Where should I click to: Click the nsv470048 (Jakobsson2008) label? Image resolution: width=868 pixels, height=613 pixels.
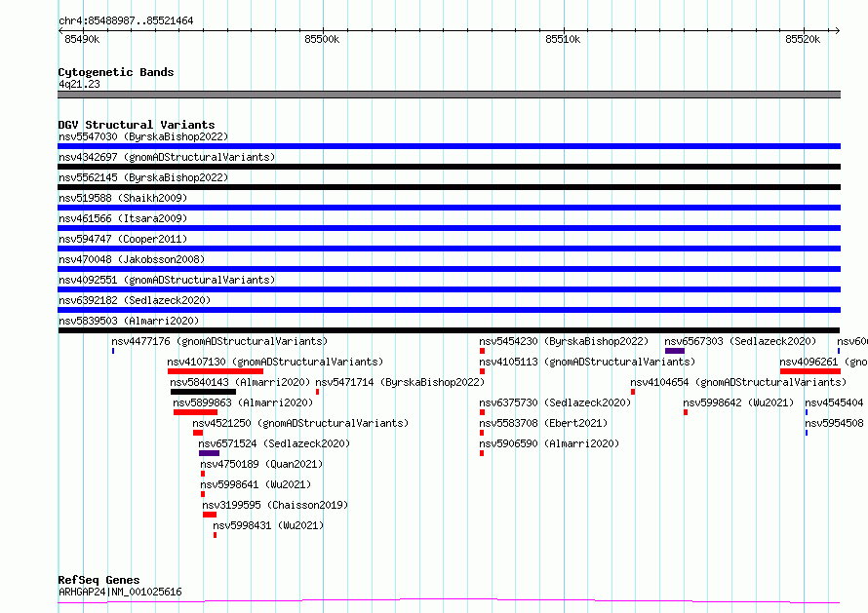[132, 259]
